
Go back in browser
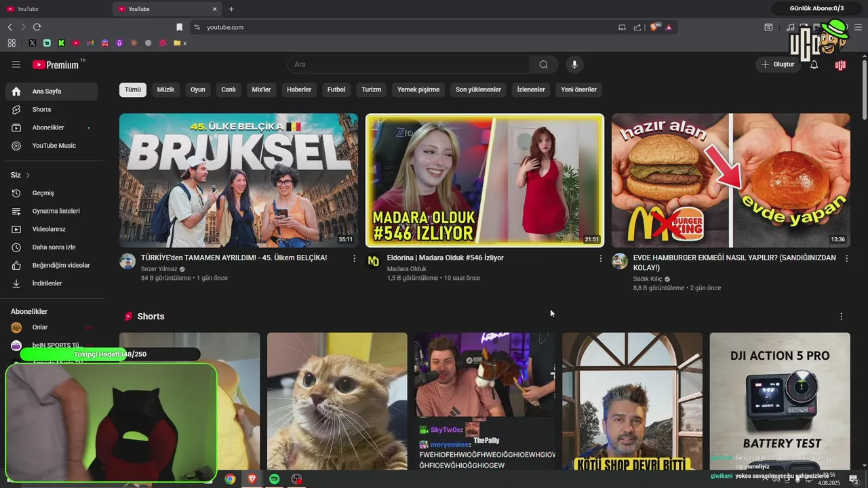10,27
